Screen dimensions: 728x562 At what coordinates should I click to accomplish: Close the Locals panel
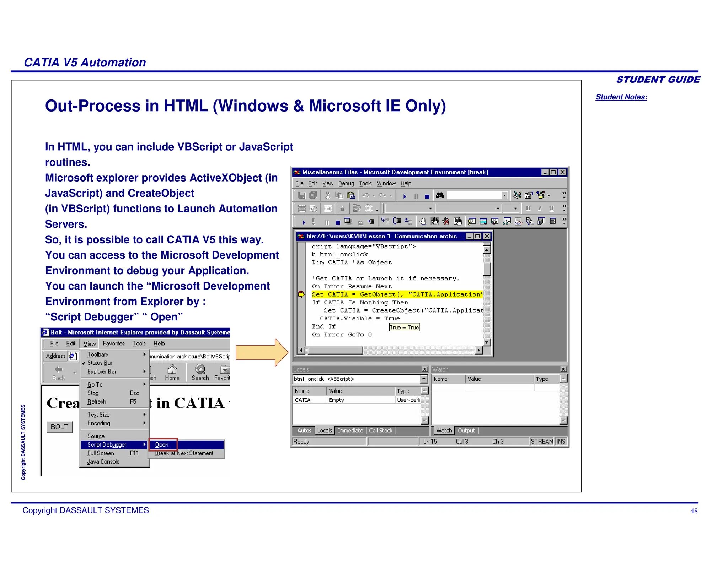424,369
